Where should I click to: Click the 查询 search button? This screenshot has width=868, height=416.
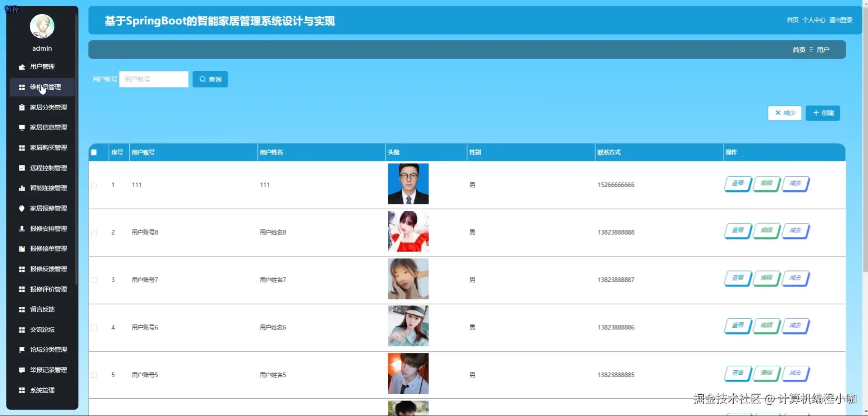click(x=210, y=79)
